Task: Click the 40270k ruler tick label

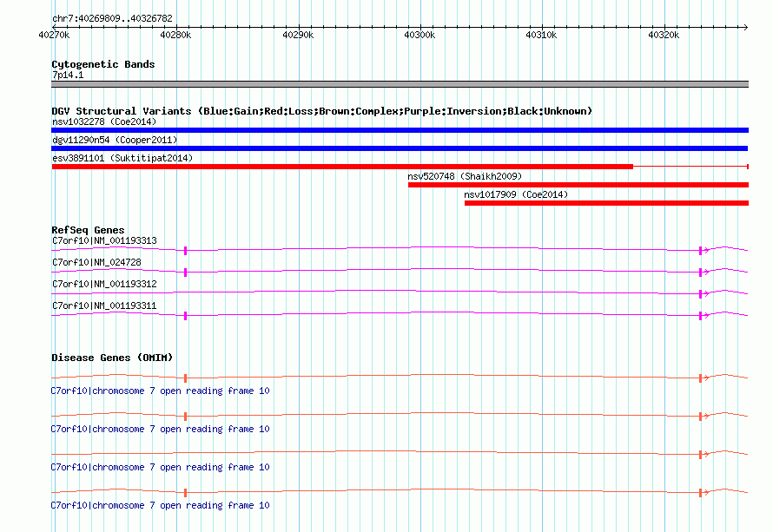Action: point(54,35)
